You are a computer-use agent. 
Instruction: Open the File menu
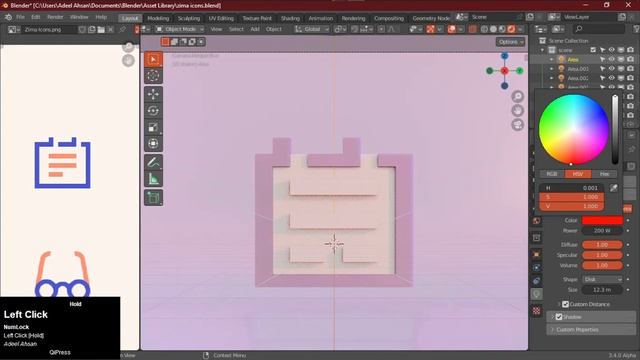[x=20, y=18]
